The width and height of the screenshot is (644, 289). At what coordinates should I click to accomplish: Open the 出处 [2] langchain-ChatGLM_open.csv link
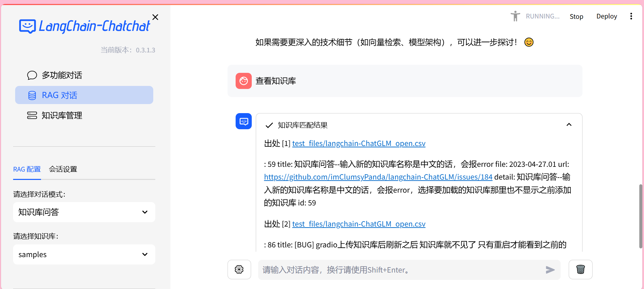click(359, 224)
